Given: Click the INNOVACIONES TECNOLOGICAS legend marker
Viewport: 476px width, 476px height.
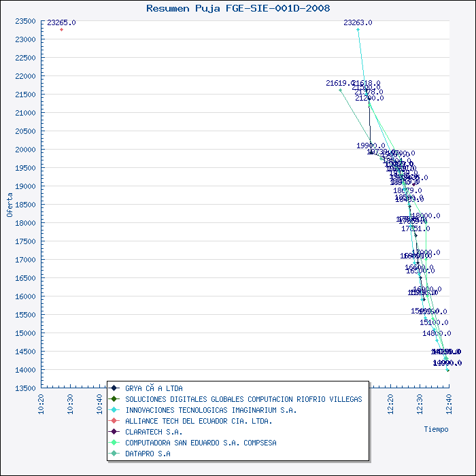Looking at the screenshot, I should (x=116, y=410).
